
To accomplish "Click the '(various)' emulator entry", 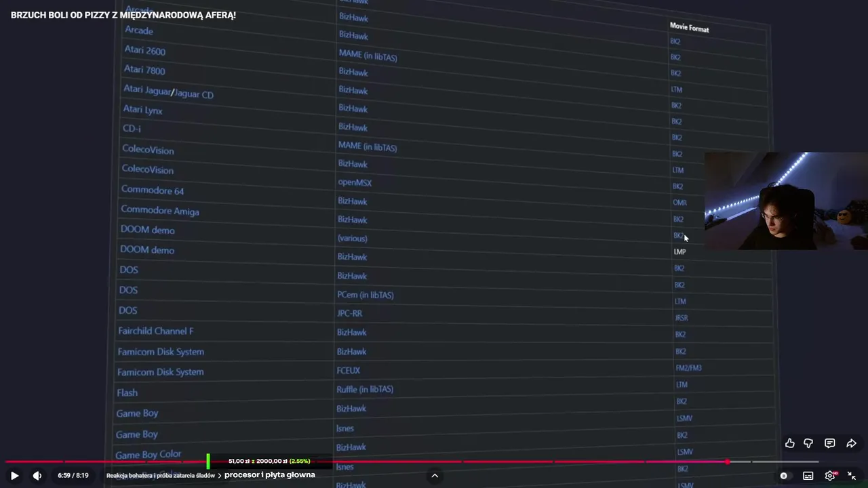I will pyautogui.click(x=353, y=238).
